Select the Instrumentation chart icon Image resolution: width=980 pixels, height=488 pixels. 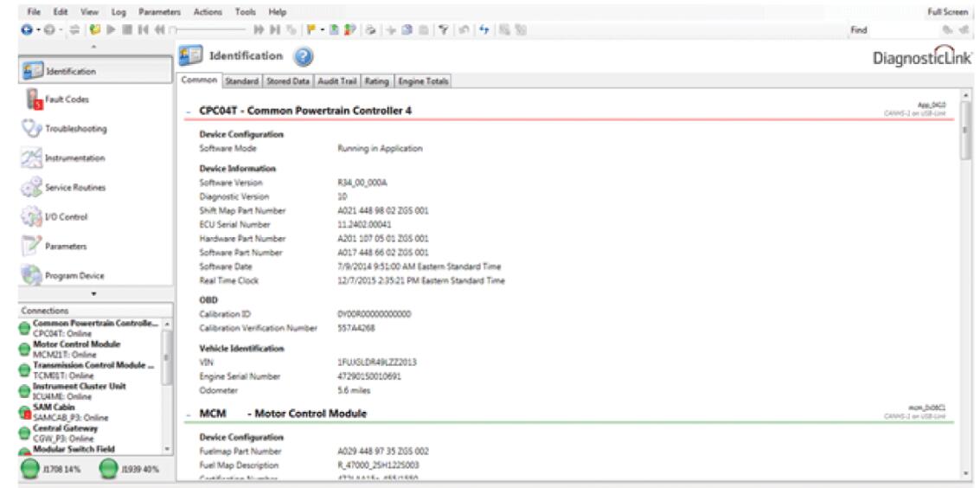tap(32, 158)
